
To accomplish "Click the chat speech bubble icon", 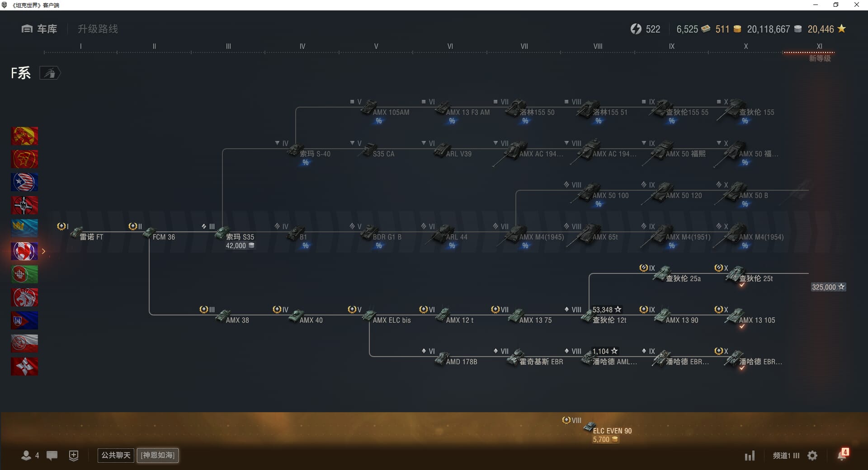I will coord(52,456).
